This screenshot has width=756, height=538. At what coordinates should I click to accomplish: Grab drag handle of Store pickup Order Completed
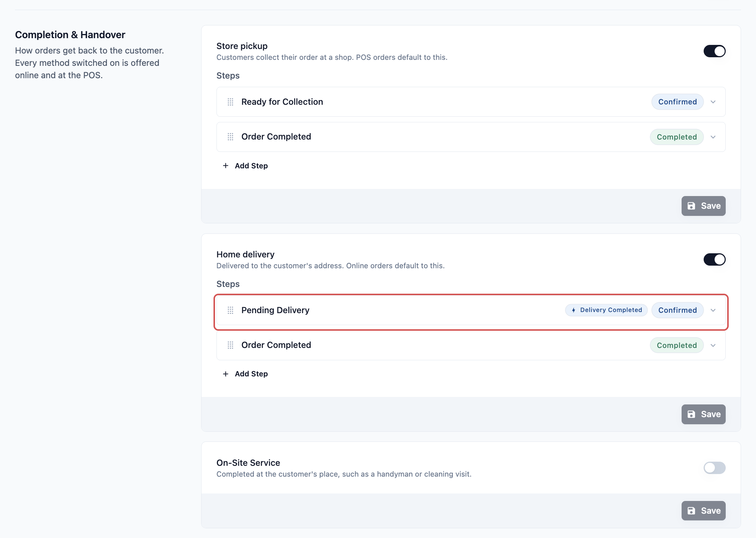(230, 137)
